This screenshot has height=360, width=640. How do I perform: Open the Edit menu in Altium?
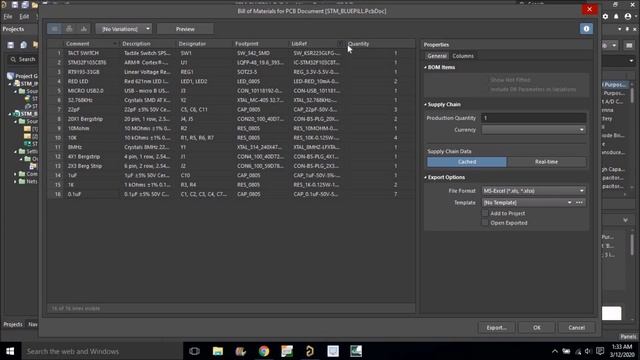click(24, 16)
